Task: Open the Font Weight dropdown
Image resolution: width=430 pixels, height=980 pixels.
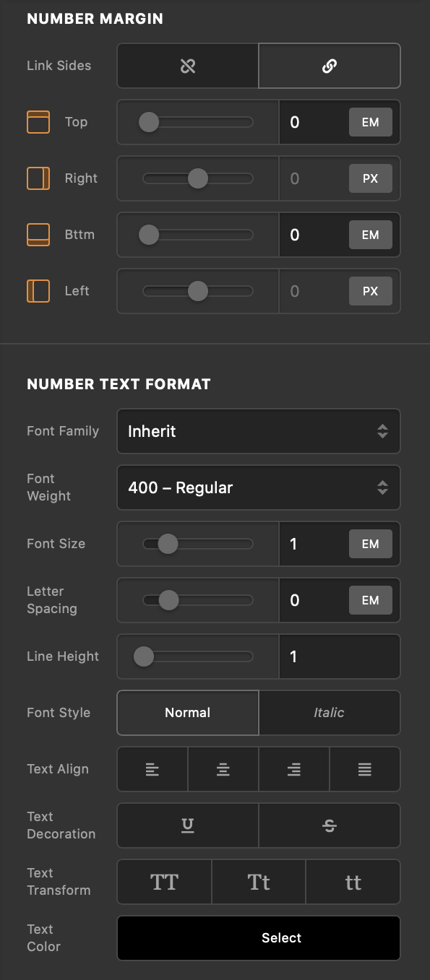Action: (x=258, y=487)
